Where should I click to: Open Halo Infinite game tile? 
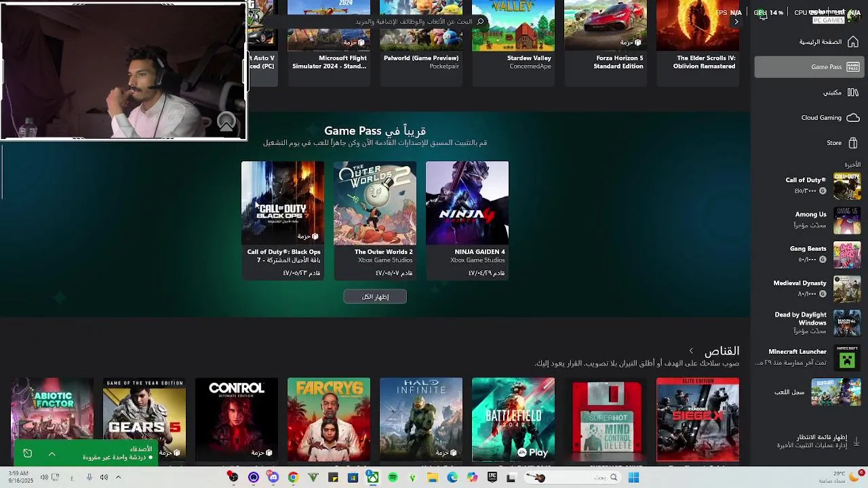(421, 420)
